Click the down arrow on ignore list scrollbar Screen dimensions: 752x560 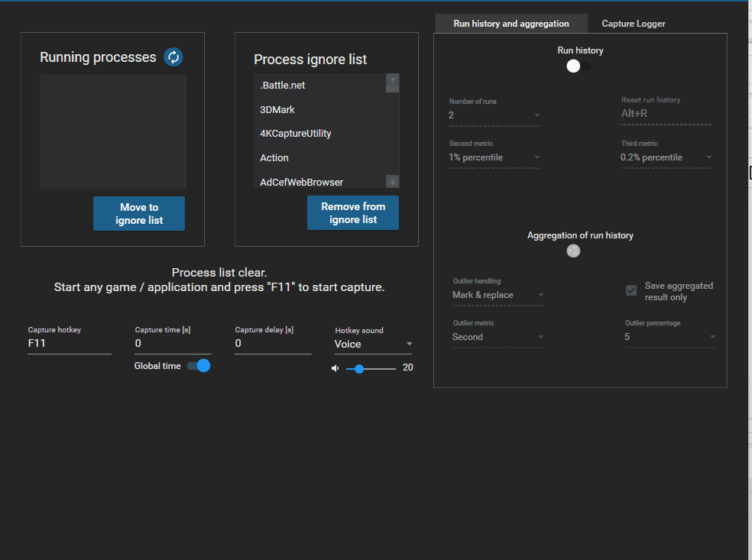(392, 181)
